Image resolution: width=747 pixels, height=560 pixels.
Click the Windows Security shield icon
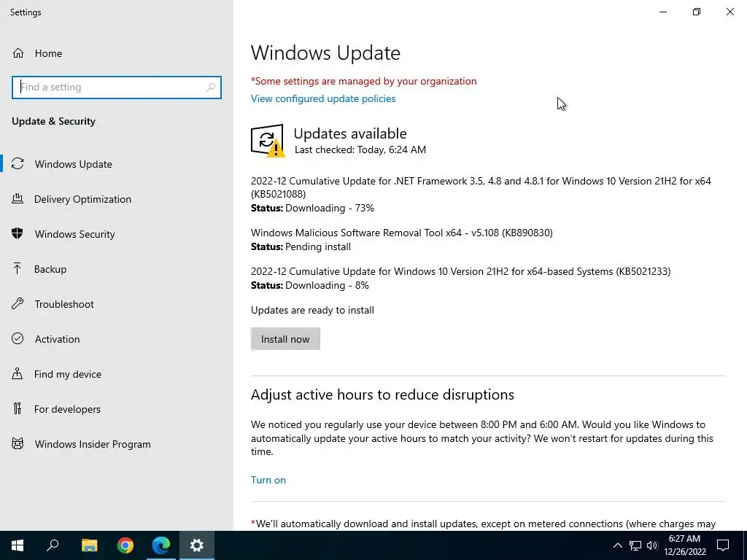click(x=18, y=234)
